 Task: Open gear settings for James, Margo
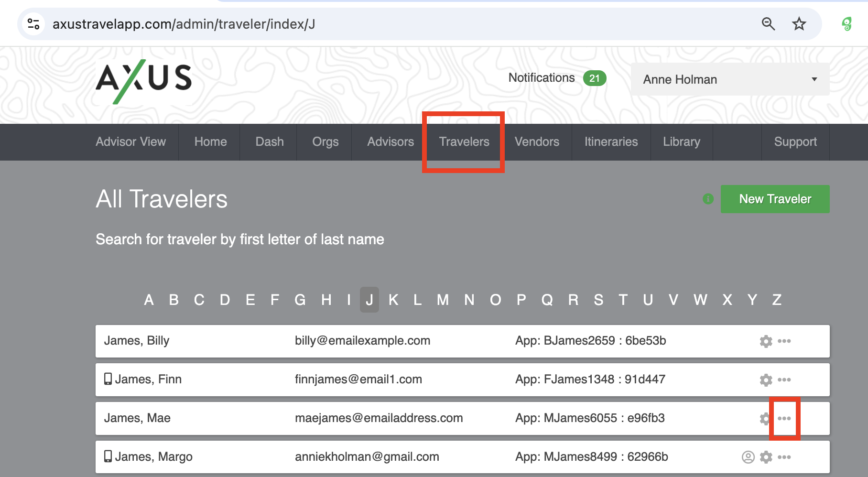766,457
